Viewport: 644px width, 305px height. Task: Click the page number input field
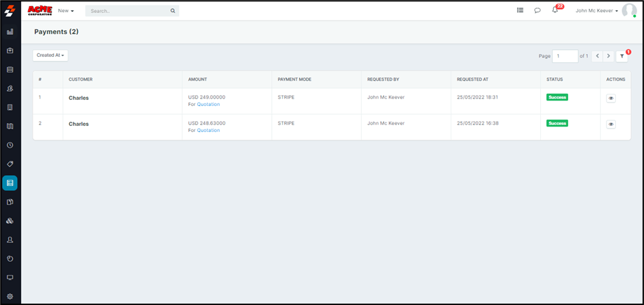(x=565, y=56)
